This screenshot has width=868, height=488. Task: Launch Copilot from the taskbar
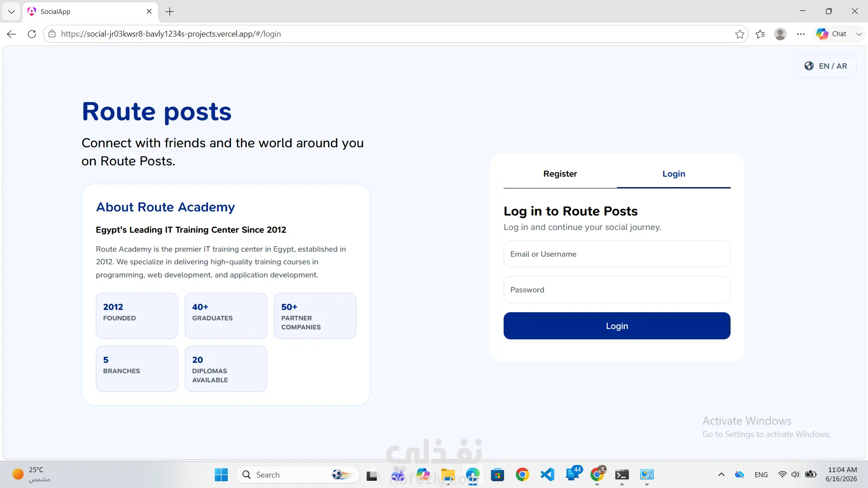[x=423, y=474]
